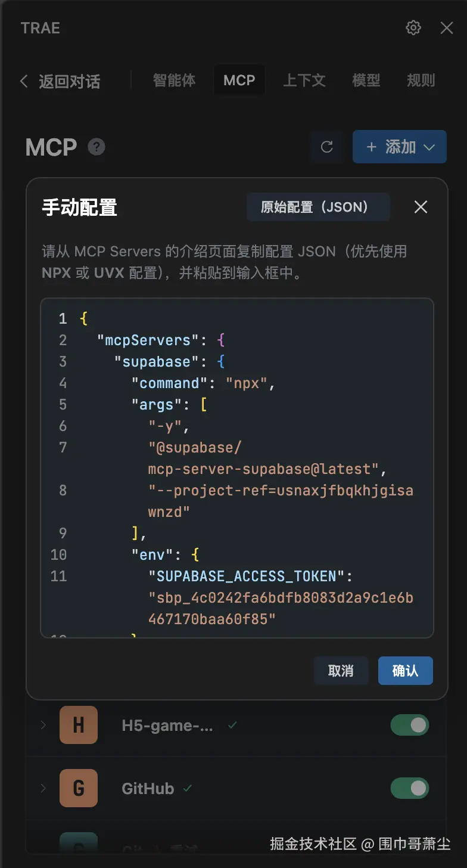
Task: Click the GitHub server name
Action: click(148, 788)
